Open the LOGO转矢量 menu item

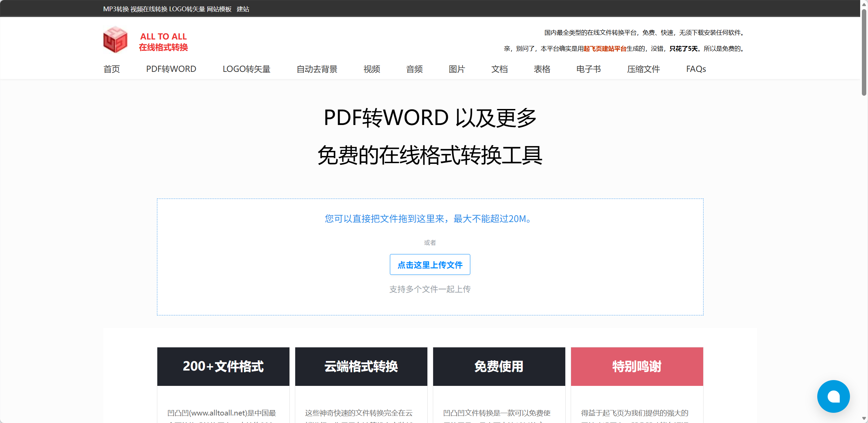[247, 69]
